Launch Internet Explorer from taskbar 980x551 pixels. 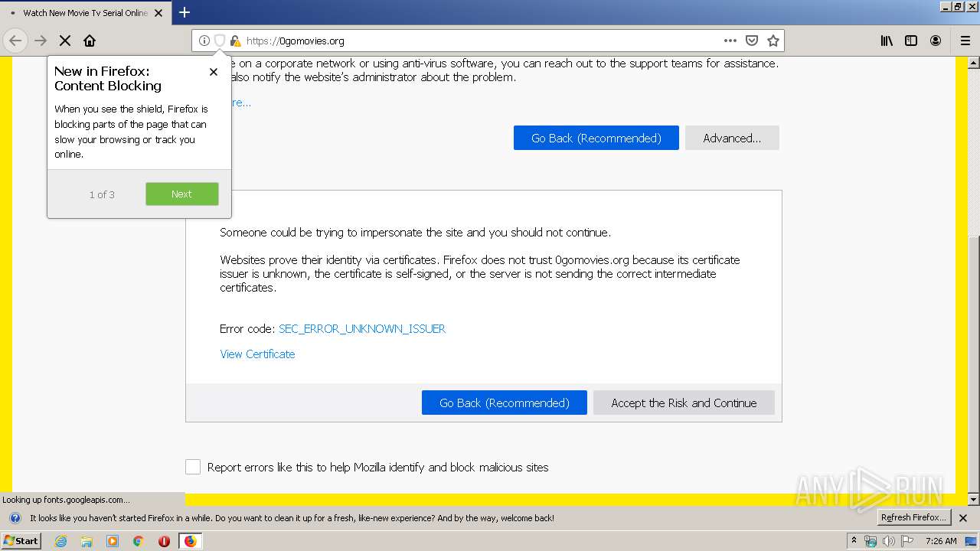[60, 541]
